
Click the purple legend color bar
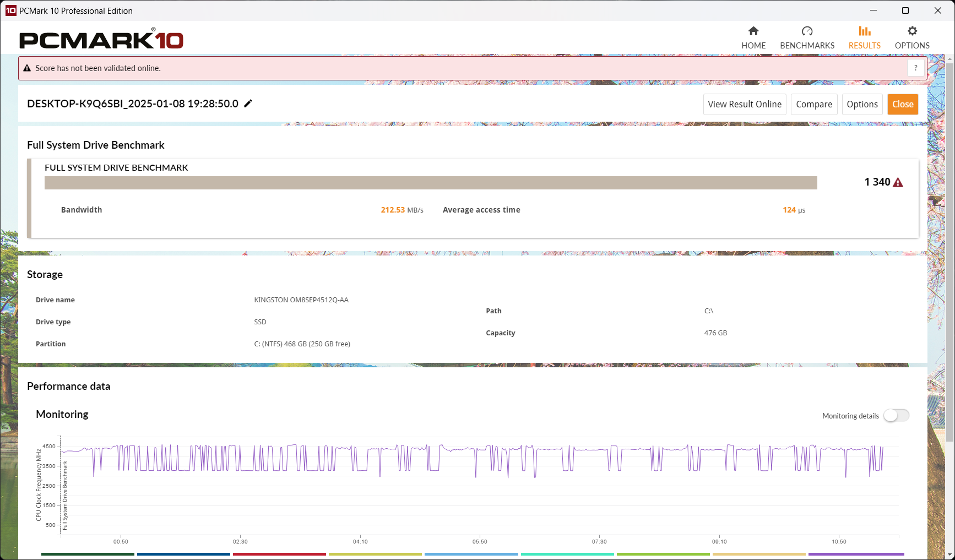[x=856, y=554]
